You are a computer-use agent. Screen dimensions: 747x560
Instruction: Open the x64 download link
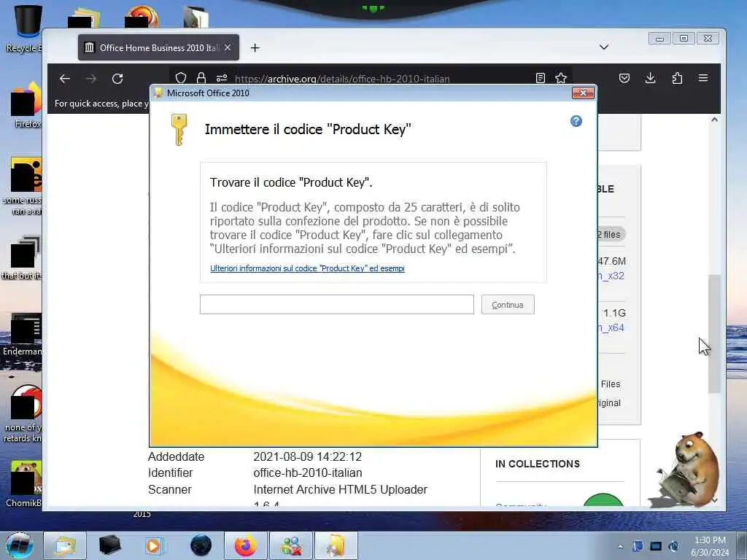tap(612, 327)
